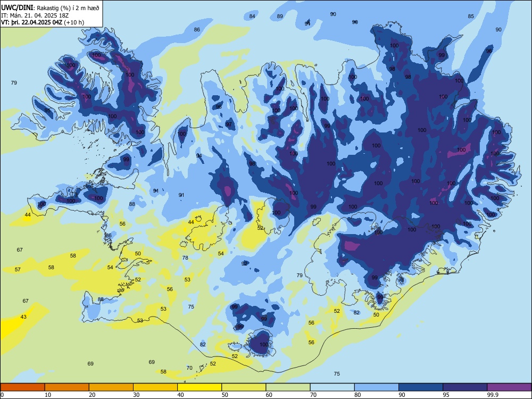The image size is (532, 399).
Task: Select the map value '78' in the western interior
Action: 185,258
